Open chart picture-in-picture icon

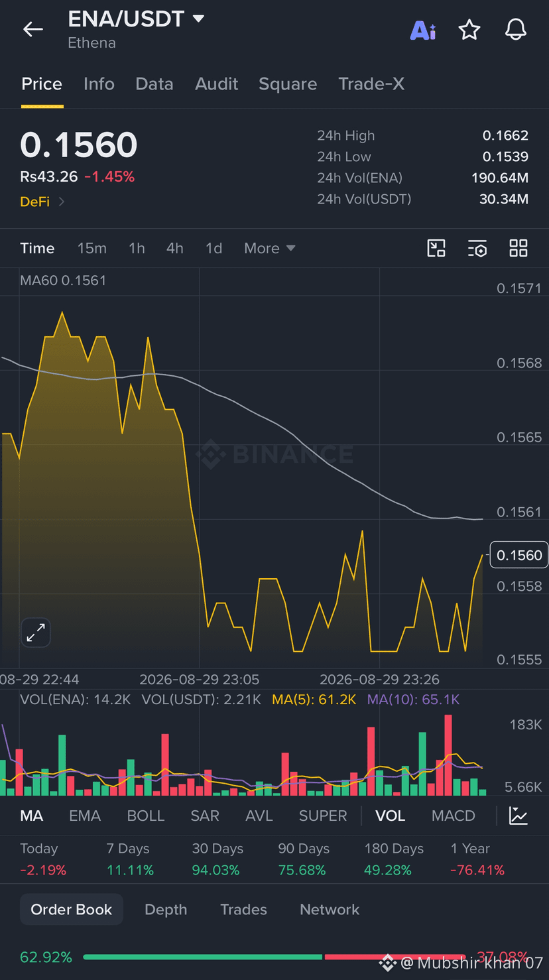(x=436, y=248)
